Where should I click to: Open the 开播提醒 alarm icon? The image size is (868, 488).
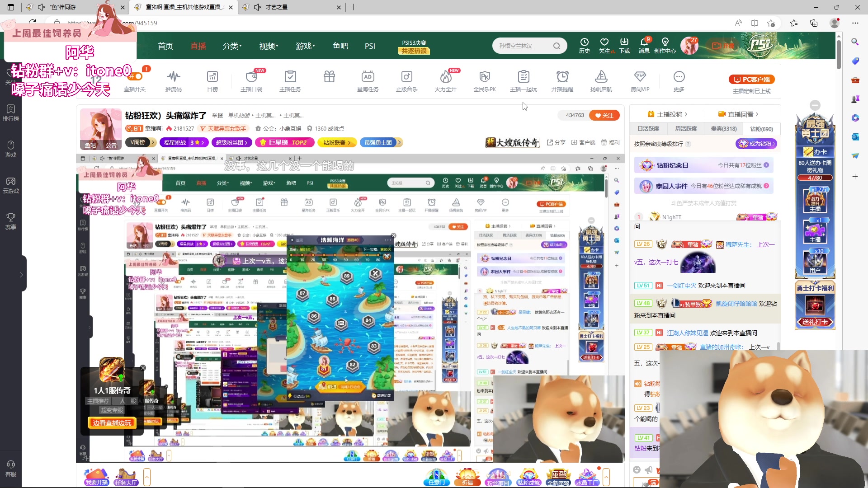tap(562, 81)
